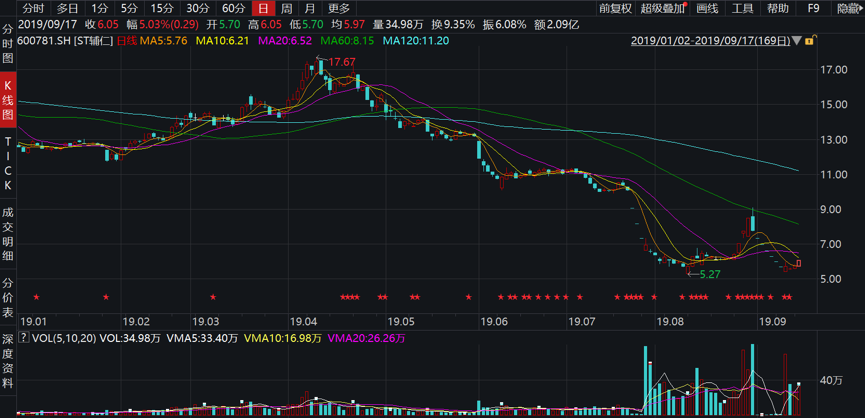Open the 前复权 adjustment setting

(x=616, y=8)
